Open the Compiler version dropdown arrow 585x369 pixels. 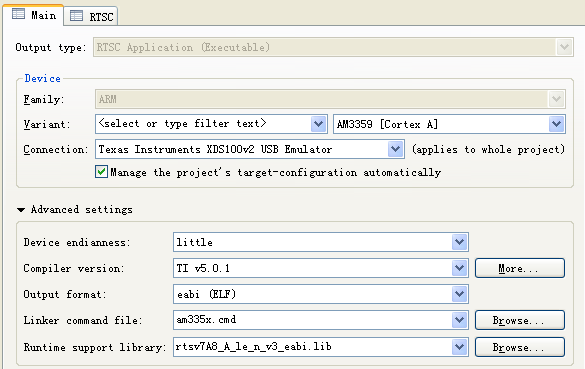tap(459, 268)
